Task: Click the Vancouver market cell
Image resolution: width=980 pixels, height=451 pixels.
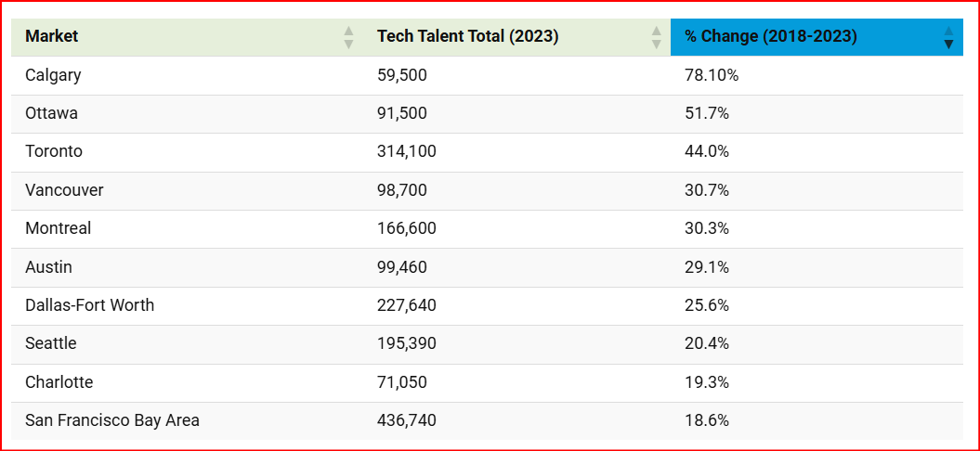Action: (x=64, y=190)
